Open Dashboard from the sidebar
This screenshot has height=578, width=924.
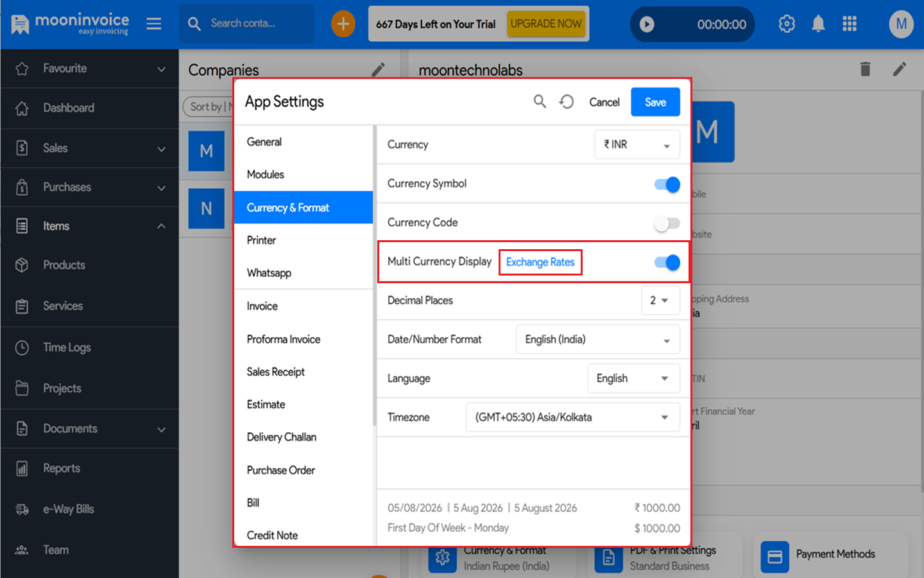(x=89, y=108)
